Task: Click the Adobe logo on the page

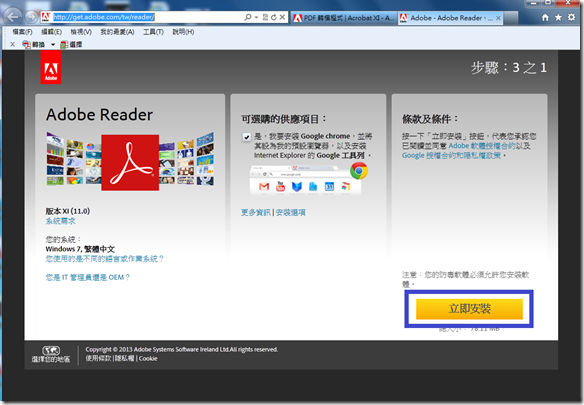Action: [51, 67]
